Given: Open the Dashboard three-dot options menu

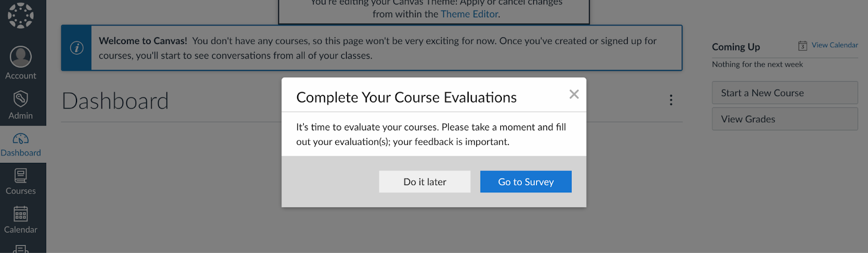Looking at the screenshot, I should coord(671,100).
